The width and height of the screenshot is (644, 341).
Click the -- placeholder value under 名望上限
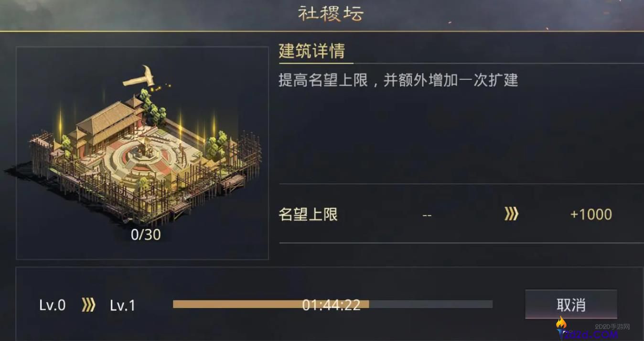427,215
